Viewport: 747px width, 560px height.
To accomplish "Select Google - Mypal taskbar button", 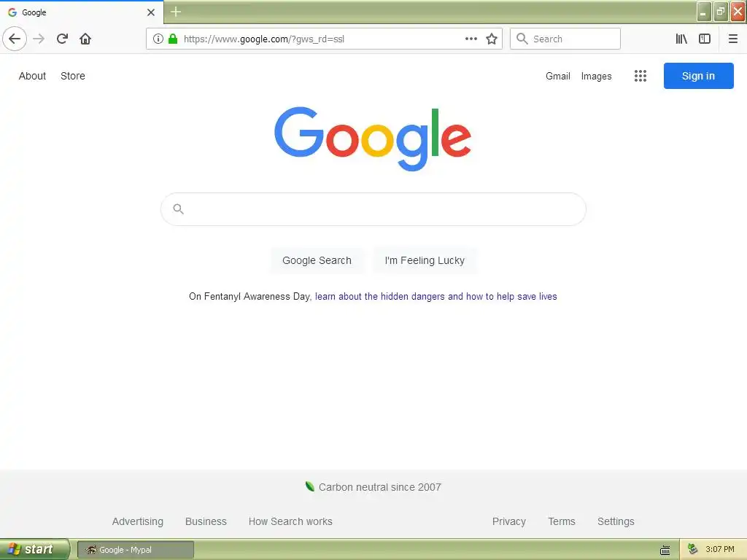I will click(136, 550).
